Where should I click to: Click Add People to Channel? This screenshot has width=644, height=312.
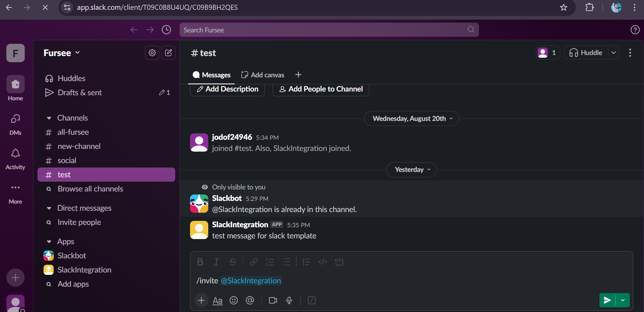(x=321, y=89)
